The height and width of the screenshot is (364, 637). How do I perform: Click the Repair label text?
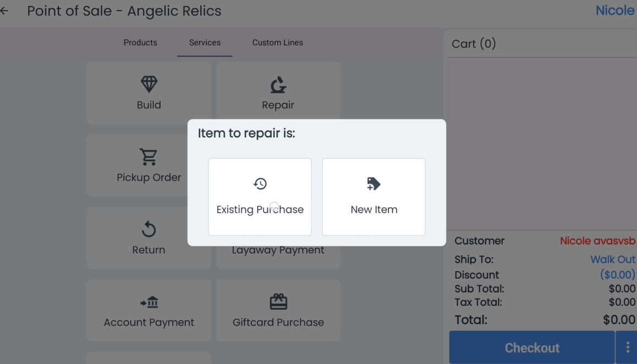point(278,105)
